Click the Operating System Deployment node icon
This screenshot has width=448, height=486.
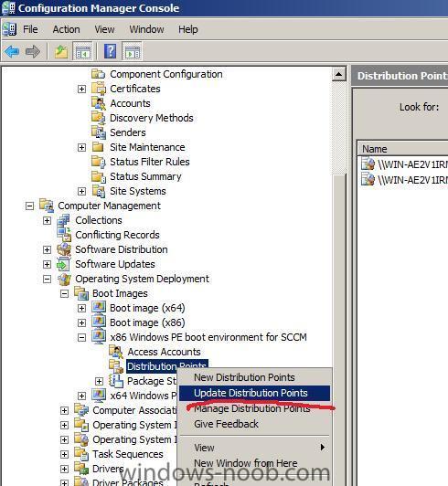(64, 279)
